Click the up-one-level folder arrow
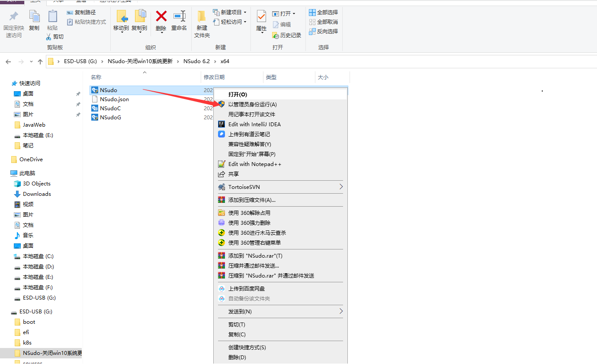Screen dimensions: 597x364 (40, 61)
